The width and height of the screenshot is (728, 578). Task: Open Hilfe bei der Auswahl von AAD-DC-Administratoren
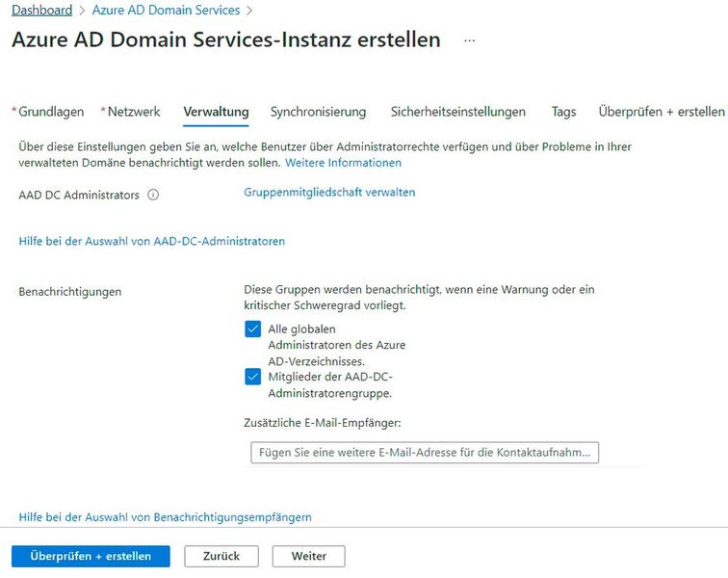[x=152, y=241]
